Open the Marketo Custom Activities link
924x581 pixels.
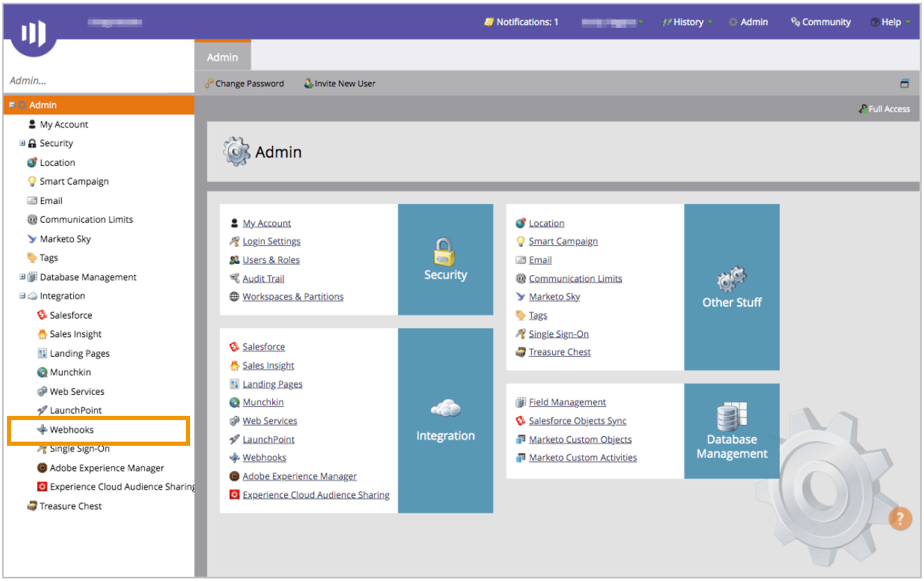[x=583, y=458]
